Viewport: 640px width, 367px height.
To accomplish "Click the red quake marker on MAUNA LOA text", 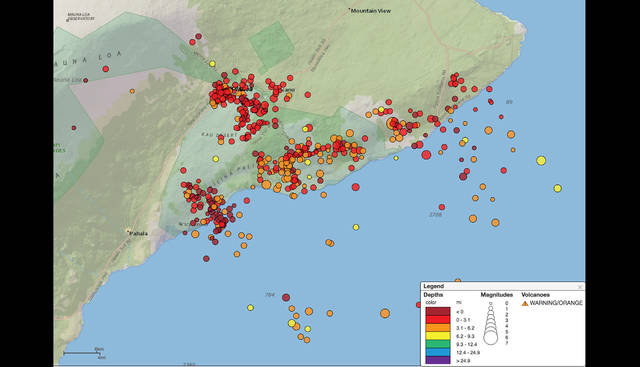I will pyautogui.click(x=106, y=69).
